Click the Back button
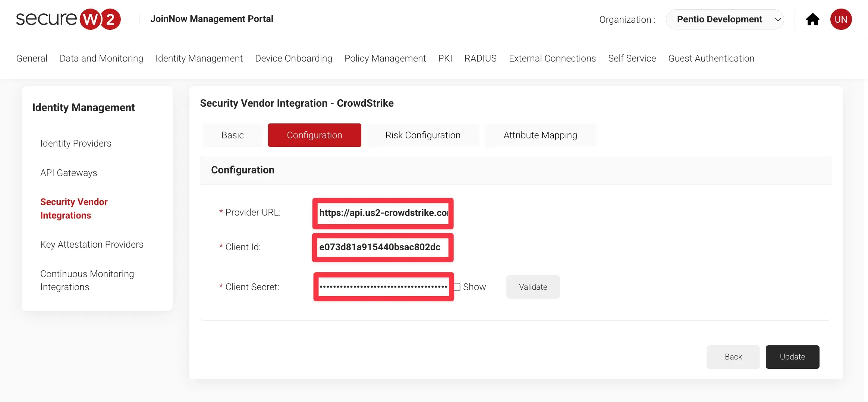The width and height of the screenshot is (868, 402). 733,357
